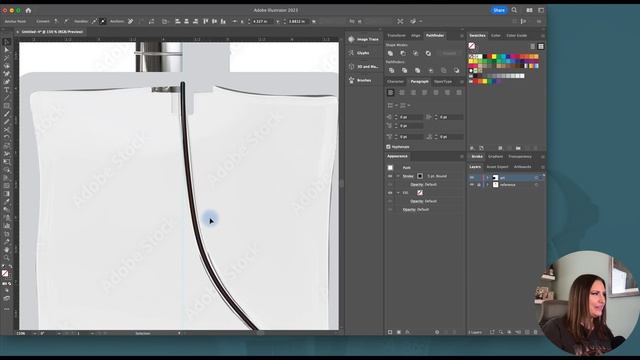
Task: Select the Hand tool
Action: (7, 250)
